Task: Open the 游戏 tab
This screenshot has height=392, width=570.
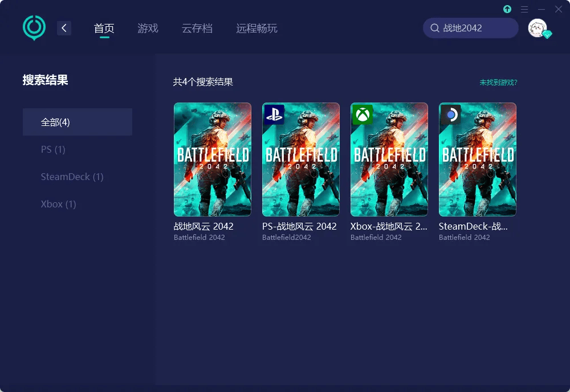Action: click(148, 28)
